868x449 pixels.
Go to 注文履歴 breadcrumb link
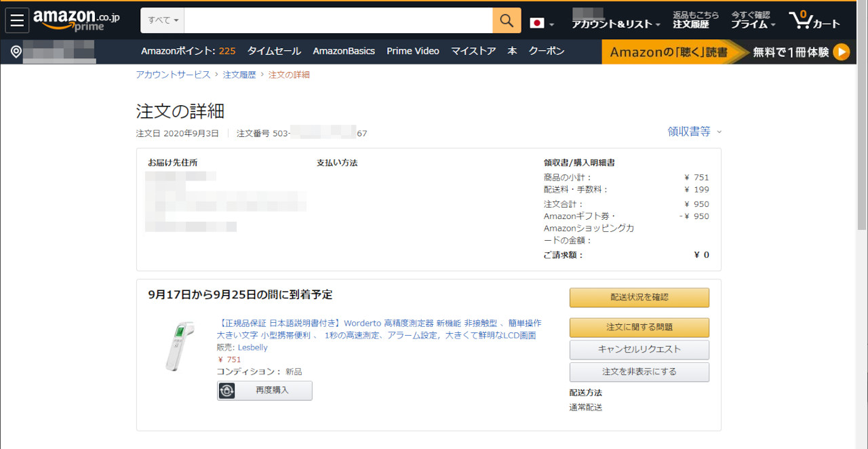[239, 75]
